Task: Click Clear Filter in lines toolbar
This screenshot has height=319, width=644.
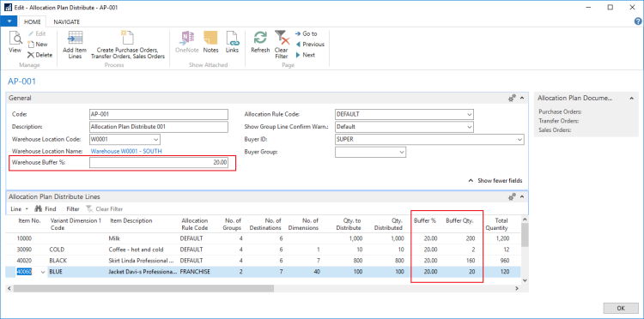Action: 104,208
